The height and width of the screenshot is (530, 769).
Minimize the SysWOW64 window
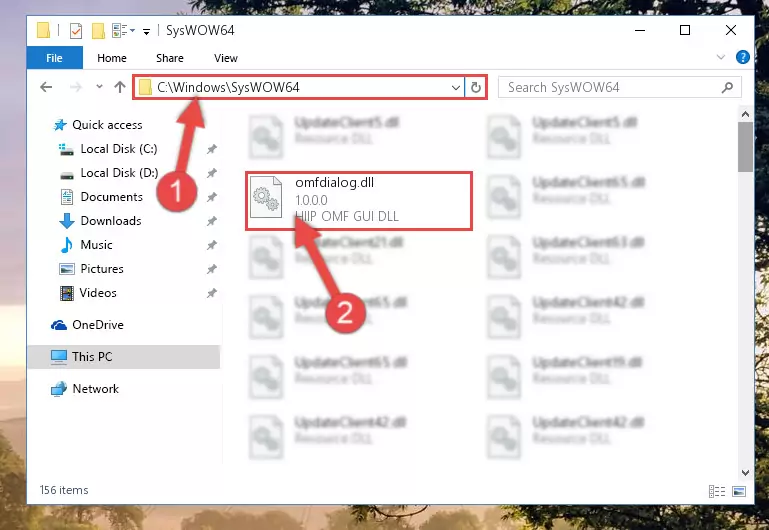pos(640,30)
